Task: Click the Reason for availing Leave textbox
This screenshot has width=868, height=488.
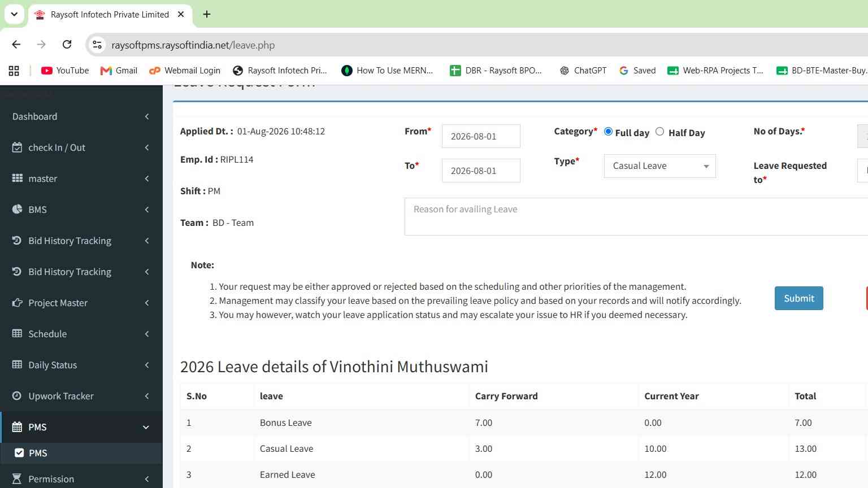Action: click(x=636, y=216)
